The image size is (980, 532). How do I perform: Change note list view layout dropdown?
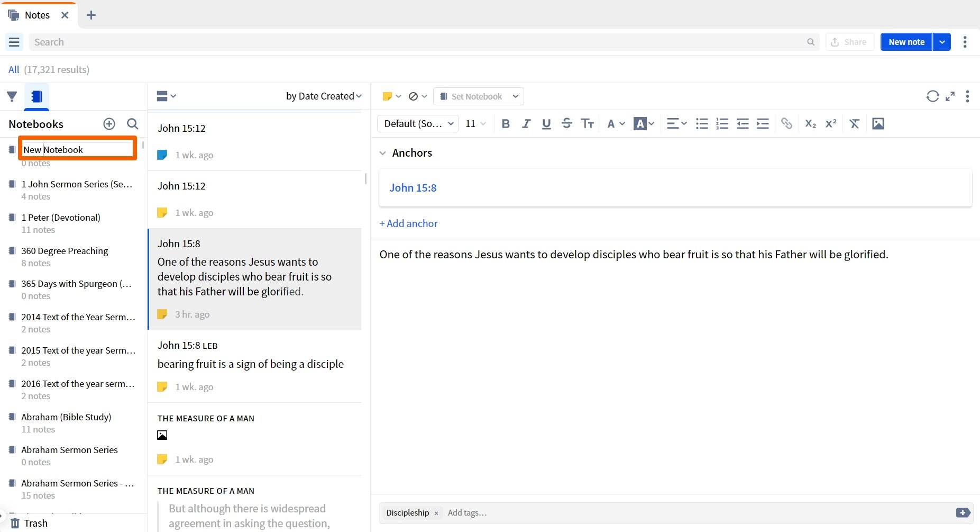point(166,96)
